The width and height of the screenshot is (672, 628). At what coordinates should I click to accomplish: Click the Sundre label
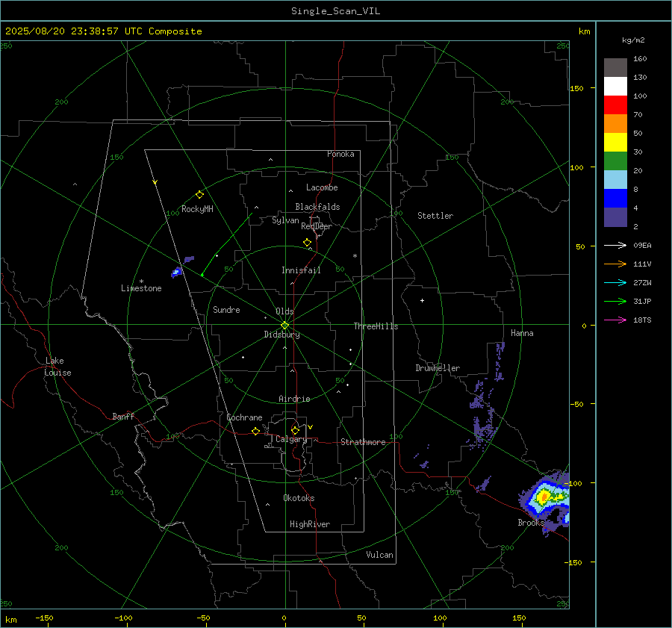click(x=226, y=309)
